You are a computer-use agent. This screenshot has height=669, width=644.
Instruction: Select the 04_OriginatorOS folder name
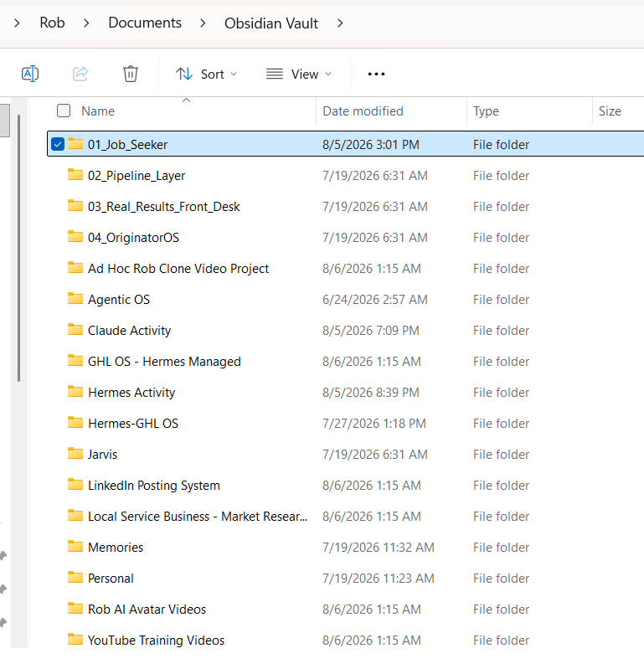[x=134, y=238]
